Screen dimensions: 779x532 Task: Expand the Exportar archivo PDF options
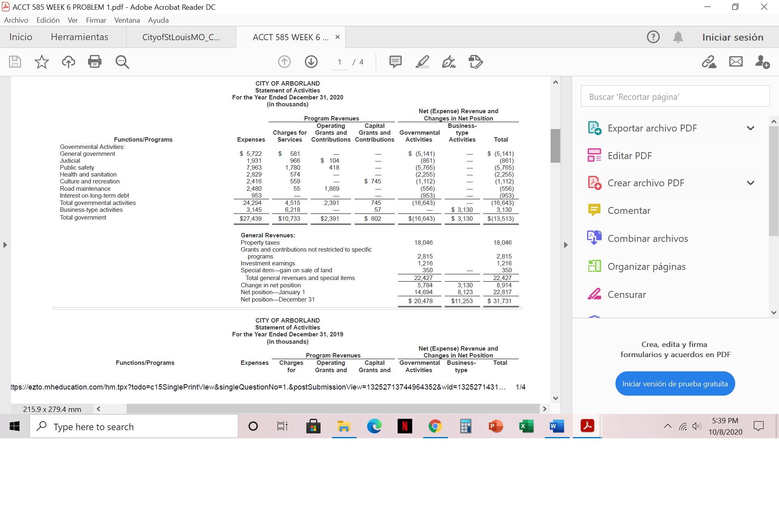point(749,128)
